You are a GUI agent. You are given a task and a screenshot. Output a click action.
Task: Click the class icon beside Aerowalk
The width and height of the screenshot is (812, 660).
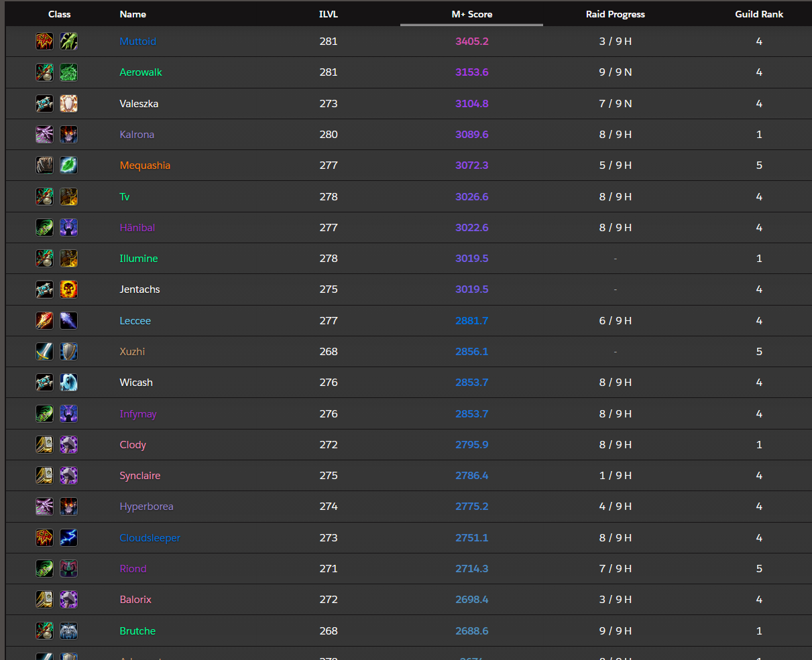tap(44, 72)
